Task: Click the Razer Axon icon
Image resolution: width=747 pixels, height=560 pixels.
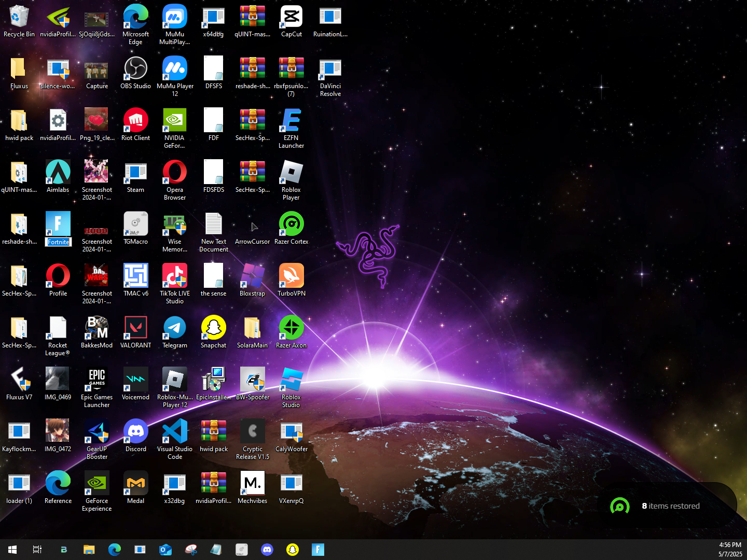Action: (x=292, y=333)
